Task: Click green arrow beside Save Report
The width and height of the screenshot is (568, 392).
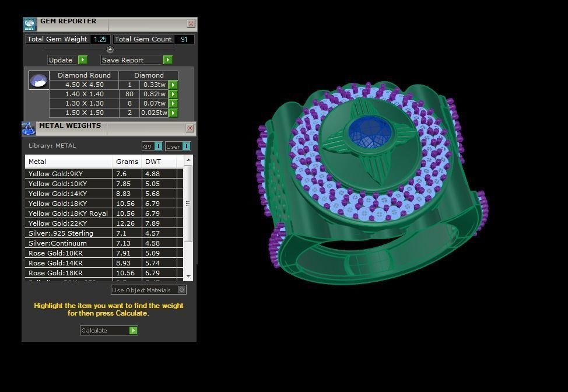Action: point(168,60)
